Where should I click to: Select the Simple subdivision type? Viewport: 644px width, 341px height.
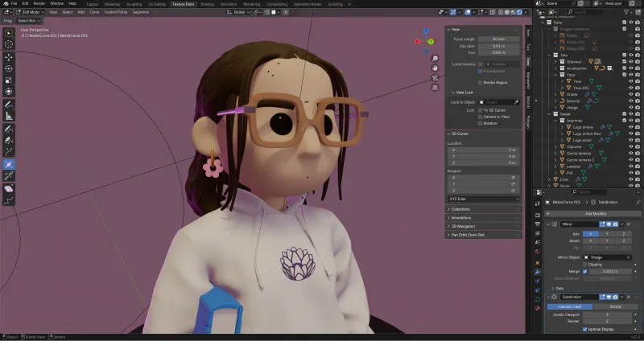(615, 307)
